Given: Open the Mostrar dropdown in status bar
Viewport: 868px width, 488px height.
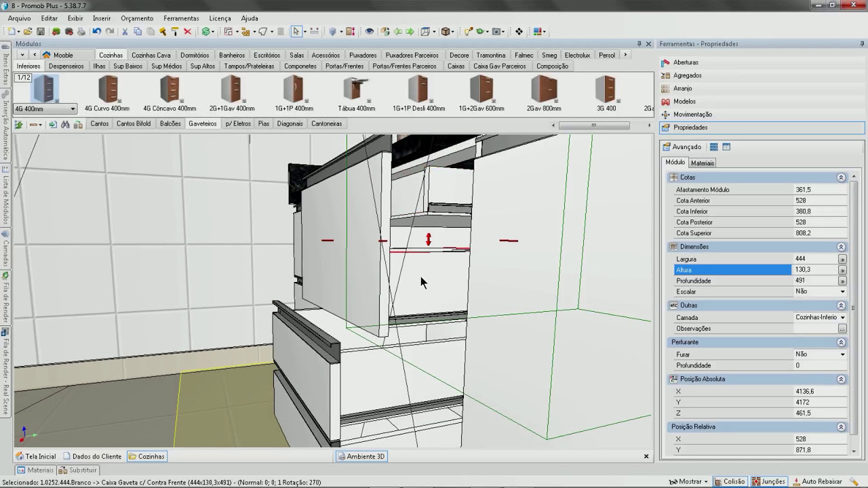Looking at the screenshot, I should pos(689,481).
